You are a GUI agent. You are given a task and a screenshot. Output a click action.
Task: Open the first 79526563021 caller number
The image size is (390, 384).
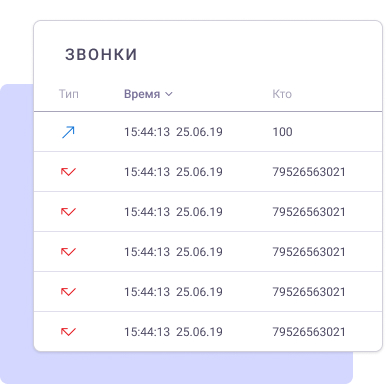309,172
